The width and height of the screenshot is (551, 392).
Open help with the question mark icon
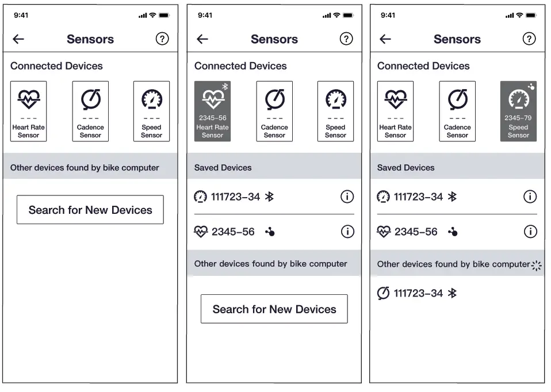[x=162, y=39]
